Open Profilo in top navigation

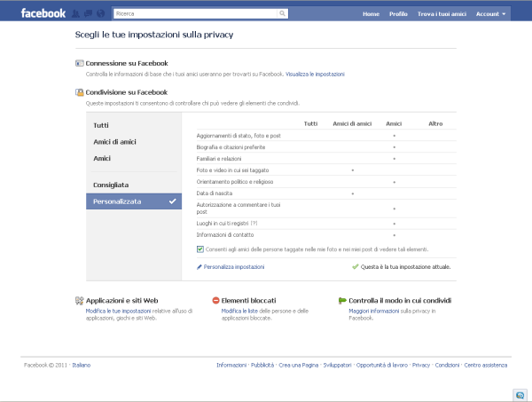point(398,14)
